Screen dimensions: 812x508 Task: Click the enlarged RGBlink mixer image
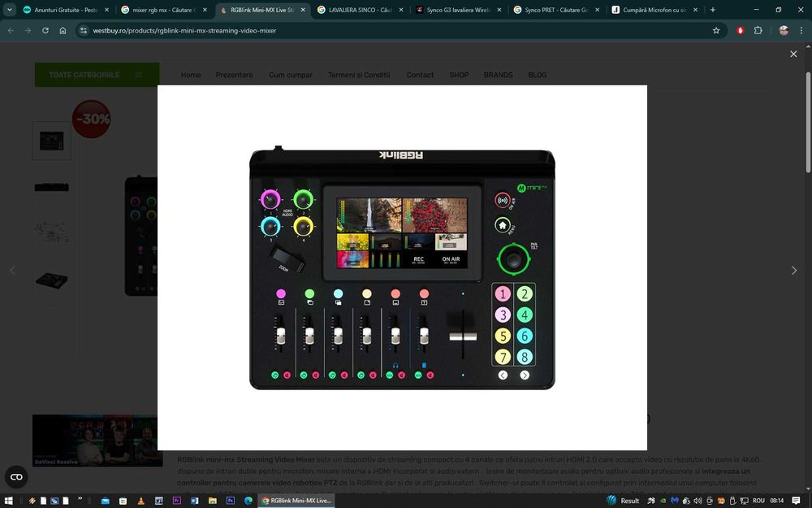[x=402, y=267]
